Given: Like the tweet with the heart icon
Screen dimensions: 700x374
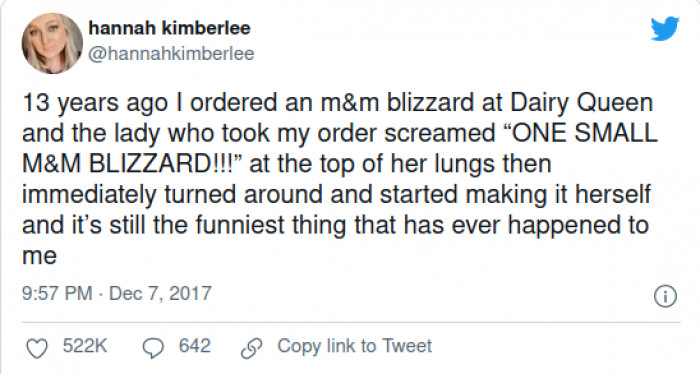Looking at the screenshot, I should pyautogui.click(x=37, y=348).
